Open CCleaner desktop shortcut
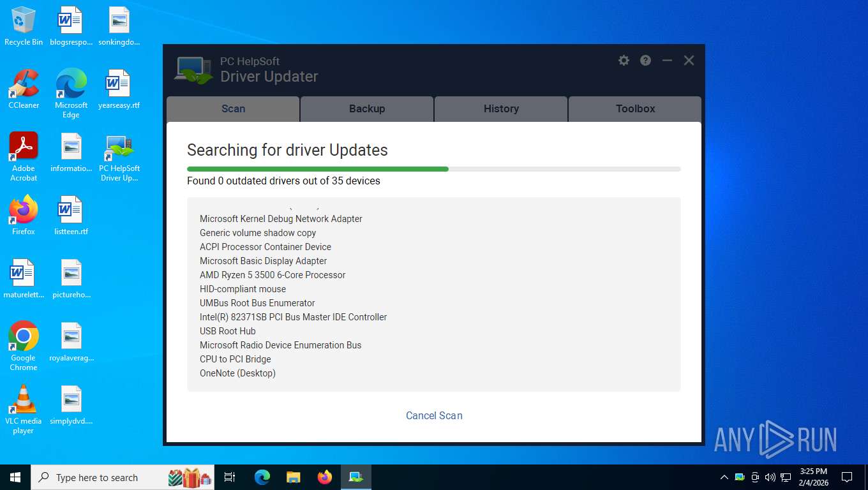The width and height of the screenshot is (868, 490). 24,89
